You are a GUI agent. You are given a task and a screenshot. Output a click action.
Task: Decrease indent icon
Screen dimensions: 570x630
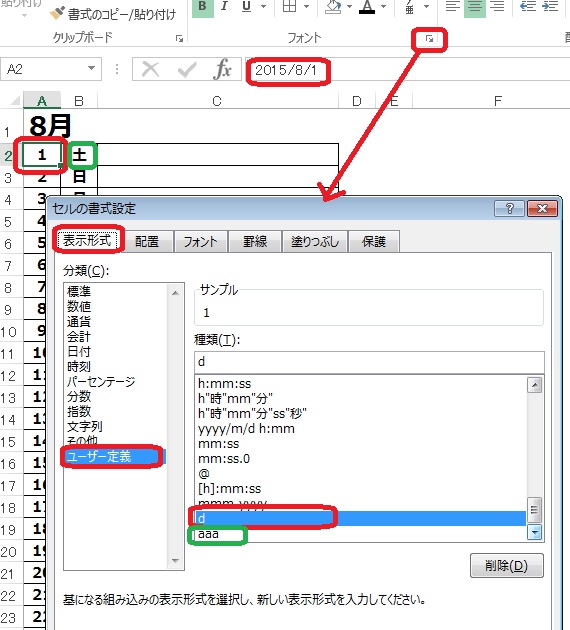[527, 7]
